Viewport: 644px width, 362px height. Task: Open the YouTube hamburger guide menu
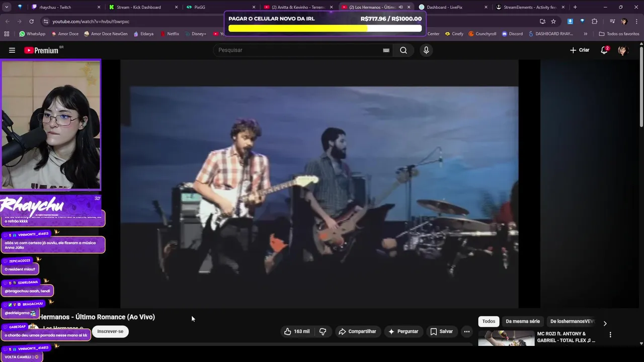click(12, 50)
